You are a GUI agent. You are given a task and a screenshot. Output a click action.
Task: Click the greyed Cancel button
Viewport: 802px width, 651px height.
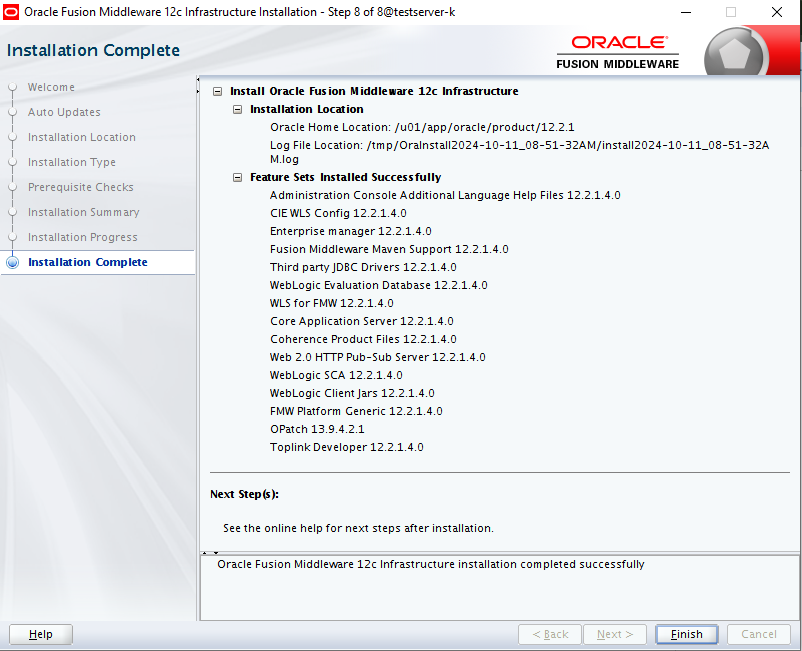pyautogui.click(x=759, y=634)
